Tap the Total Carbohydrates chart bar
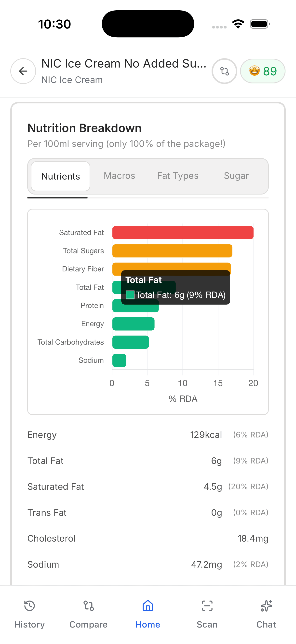Screen dimensions: 296x644 [131, 342]
